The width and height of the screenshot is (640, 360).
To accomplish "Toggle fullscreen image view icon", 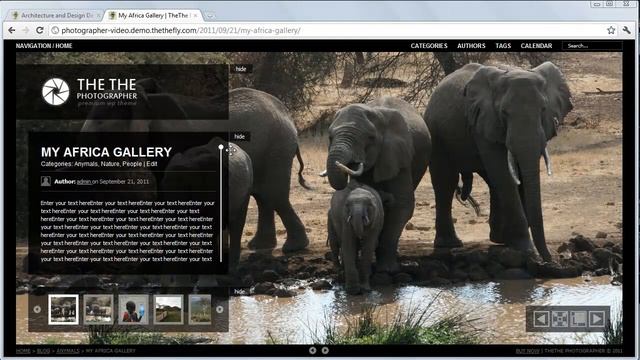I will point(560,319).
